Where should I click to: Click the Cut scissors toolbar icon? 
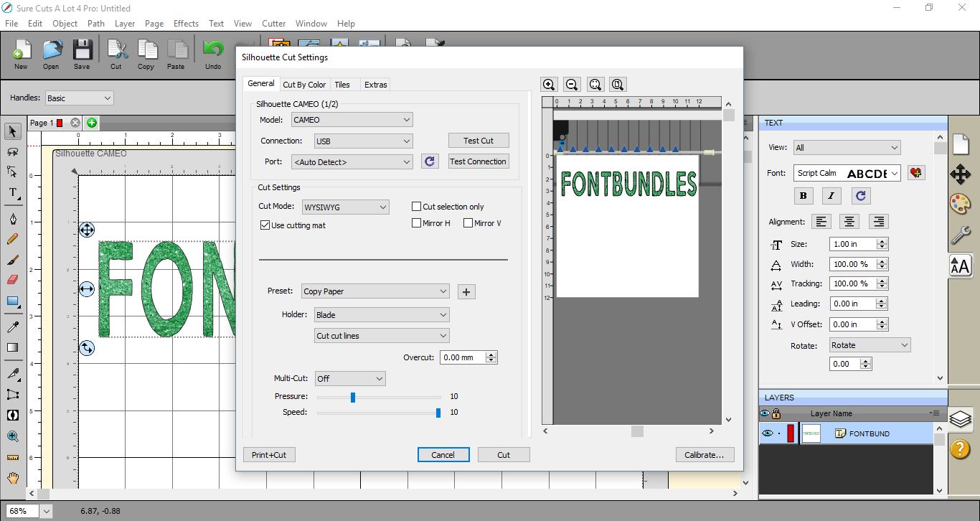pos(116,54)
